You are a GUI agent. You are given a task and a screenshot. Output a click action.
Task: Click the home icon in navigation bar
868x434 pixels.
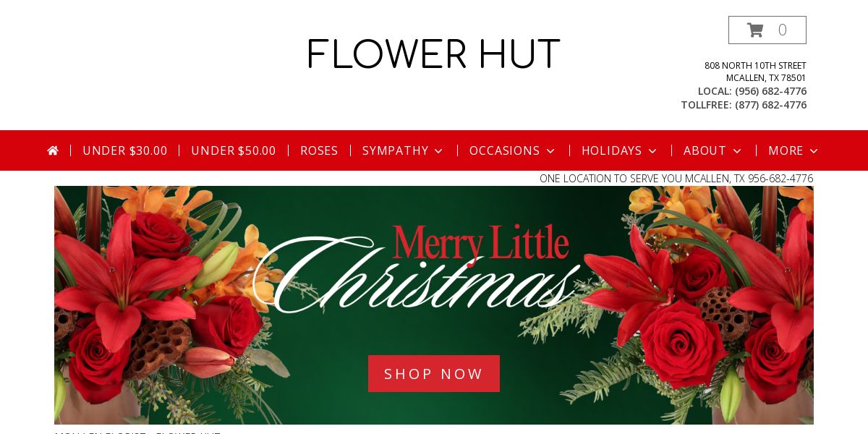(53, 150)
